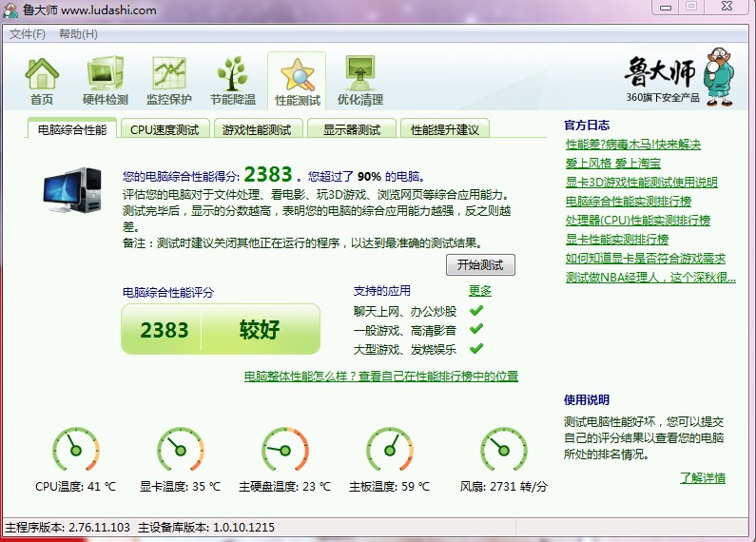
Task: Click checkmark beside 大型游戏、发烧娱乐
Action: (475, 348)
